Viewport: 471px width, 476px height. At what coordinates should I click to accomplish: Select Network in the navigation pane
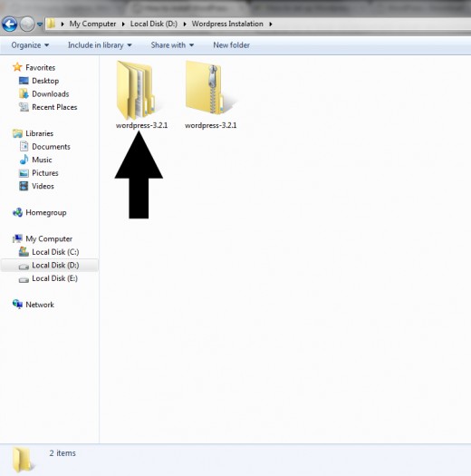point(40,305)
